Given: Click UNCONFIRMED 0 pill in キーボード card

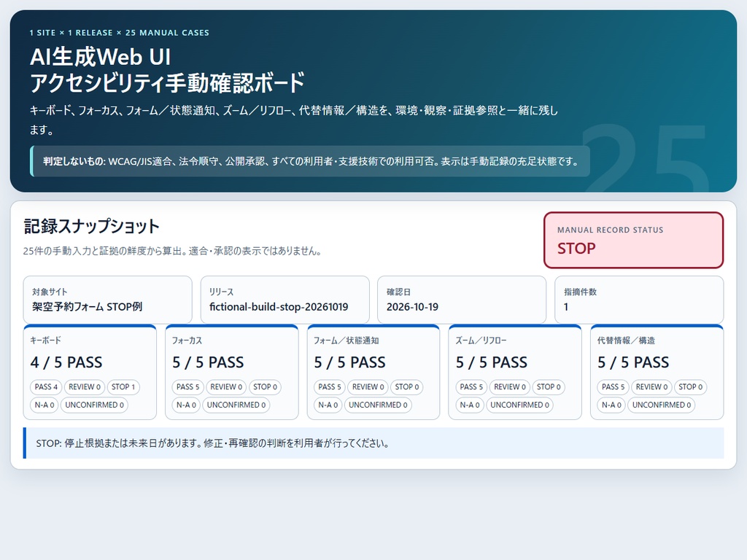Looking at the screenshot, I should coord(94,405).
